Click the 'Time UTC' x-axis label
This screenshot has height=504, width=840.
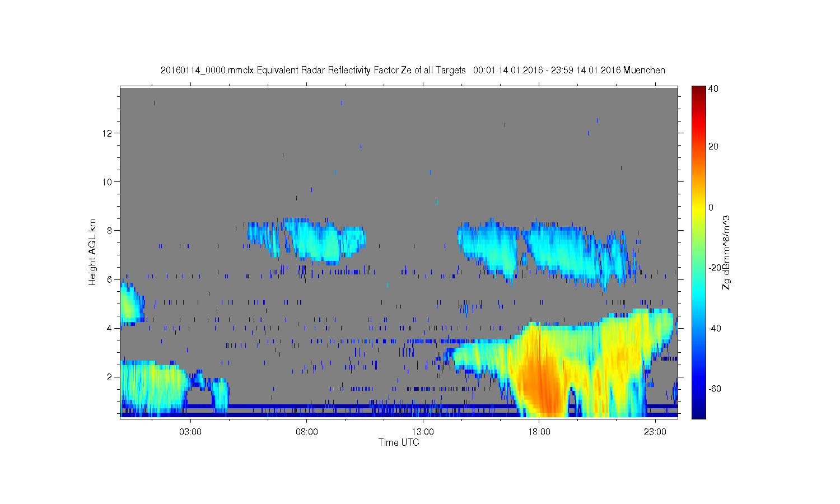pyautogui.click(x=399, y=442)
